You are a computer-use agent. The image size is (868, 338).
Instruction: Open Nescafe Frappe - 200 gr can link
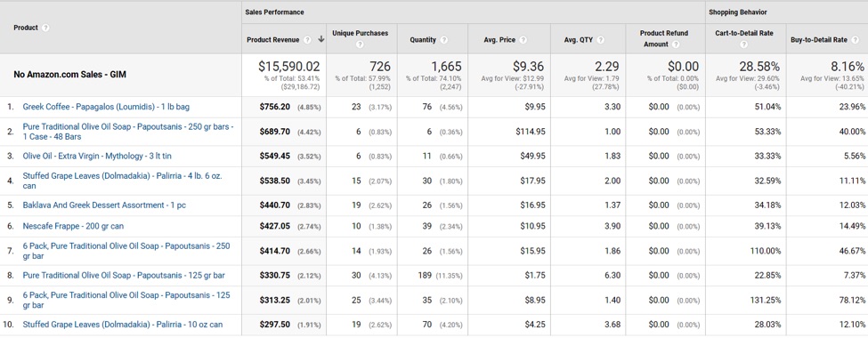[x=73, y=226]
